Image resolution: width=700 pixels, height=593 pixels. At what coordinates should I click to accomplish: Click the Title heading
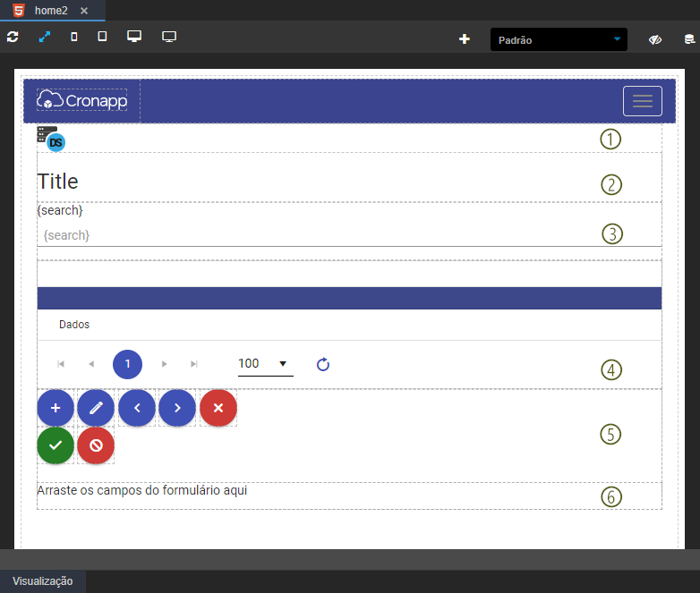(57, 182)
